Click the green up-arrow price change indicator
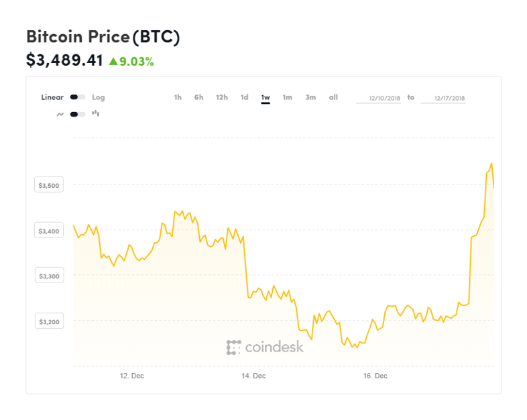 113,61
